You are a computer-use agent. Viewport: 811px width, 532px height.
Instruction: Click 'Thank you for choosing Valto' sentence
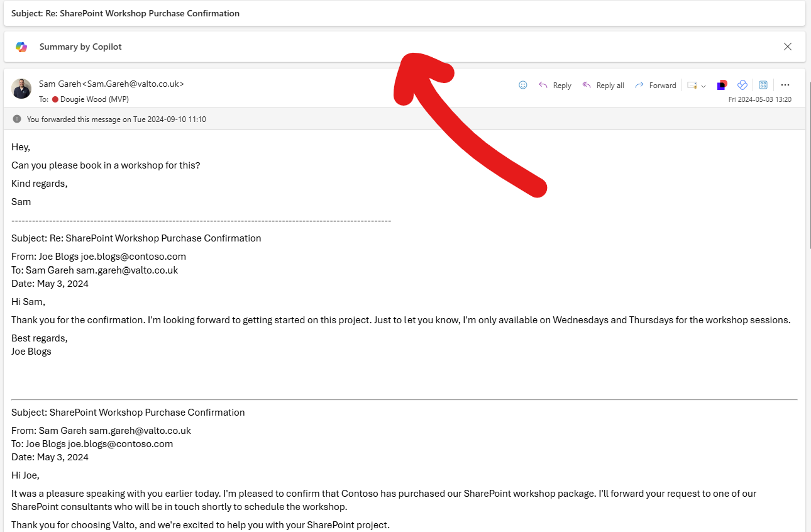coord(201,525)
